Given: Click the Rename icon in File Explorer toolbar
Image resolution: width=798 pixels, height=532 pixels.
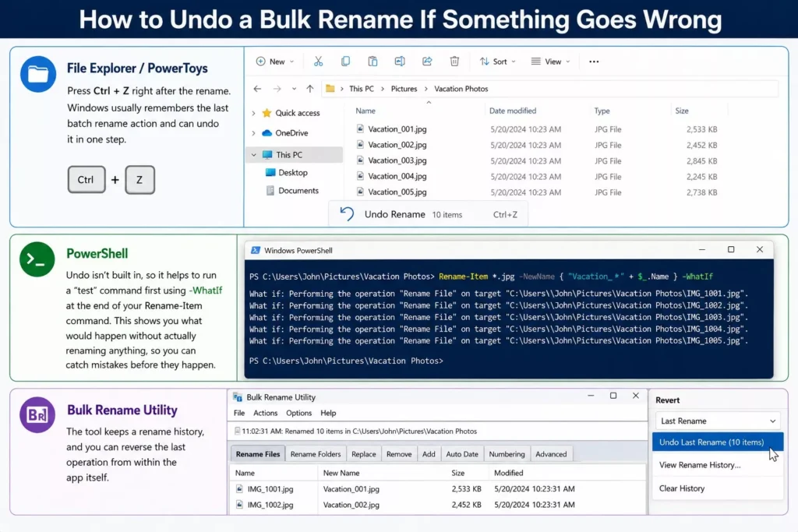Looking at the screenshot, I should click(x=400, y=62).
